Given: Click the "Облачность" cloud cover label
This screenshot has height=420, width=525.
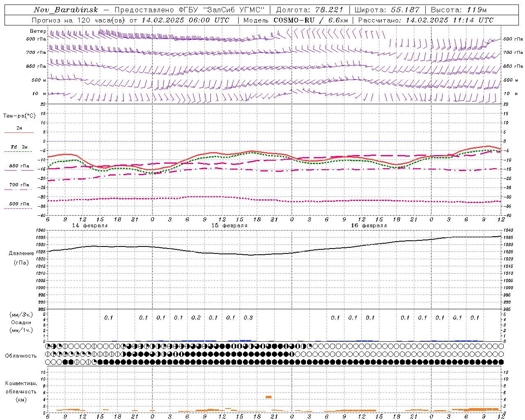Looking at the screenshot, I should [x=21, y=356].
